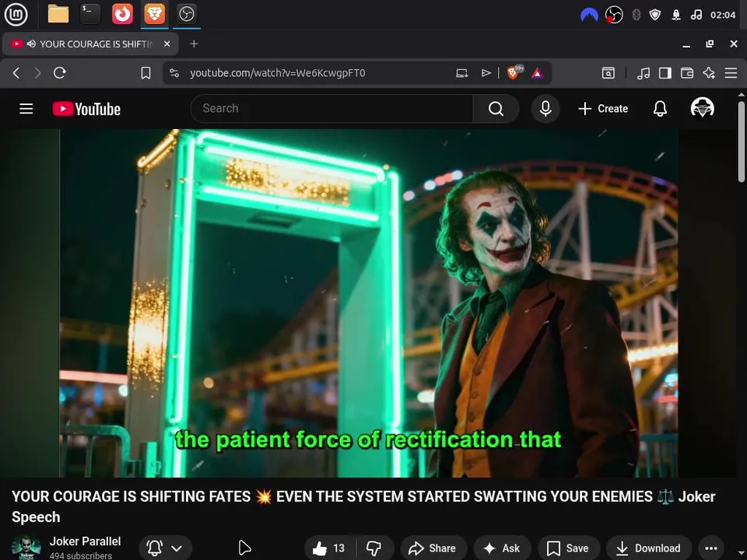Open the sound tray music note icon

pos(696,15)
